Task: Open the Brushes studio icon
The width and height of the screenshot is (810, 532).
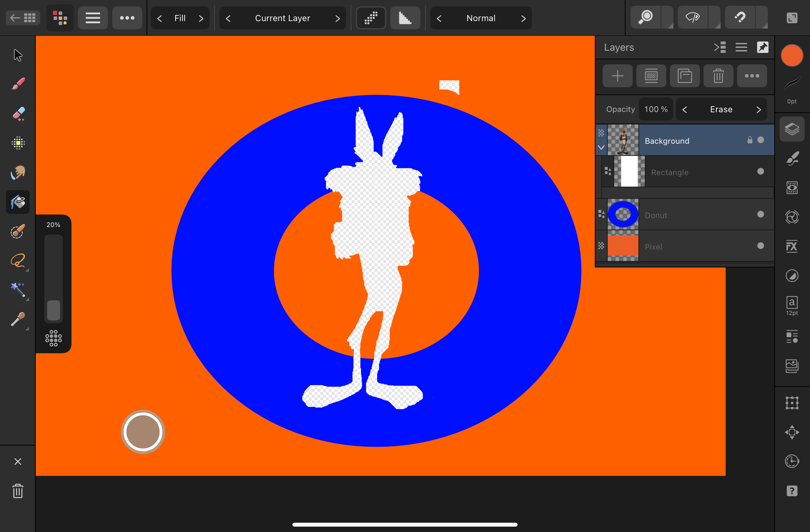Action: click(792, 158)
